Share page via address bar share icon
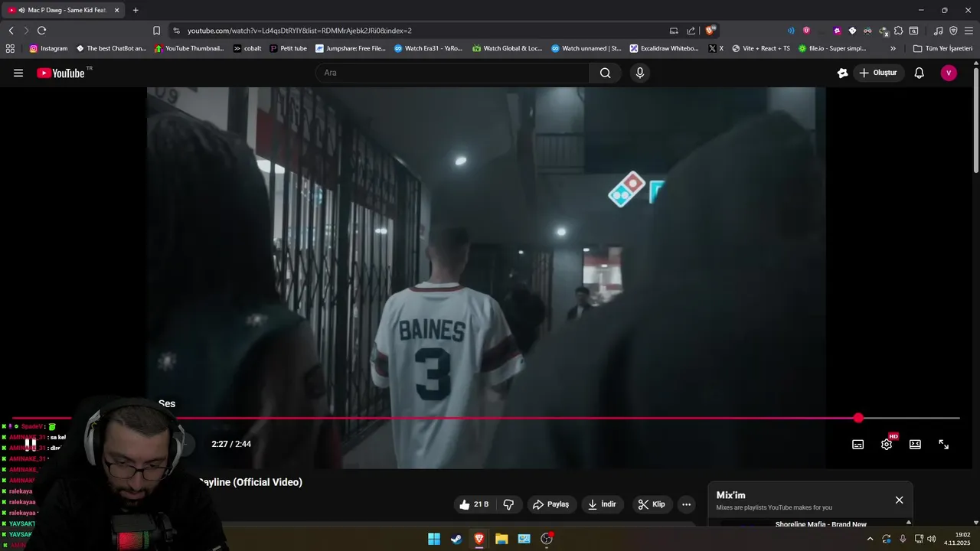980x551 pixels. (x=691, y=31)
